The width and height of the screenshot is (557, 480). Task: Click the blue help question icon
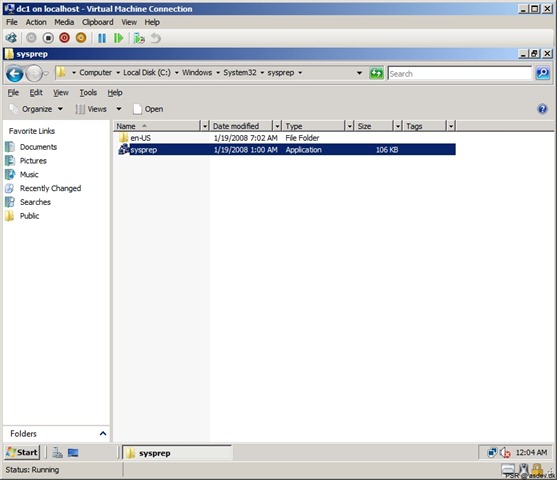coord(542,109)
